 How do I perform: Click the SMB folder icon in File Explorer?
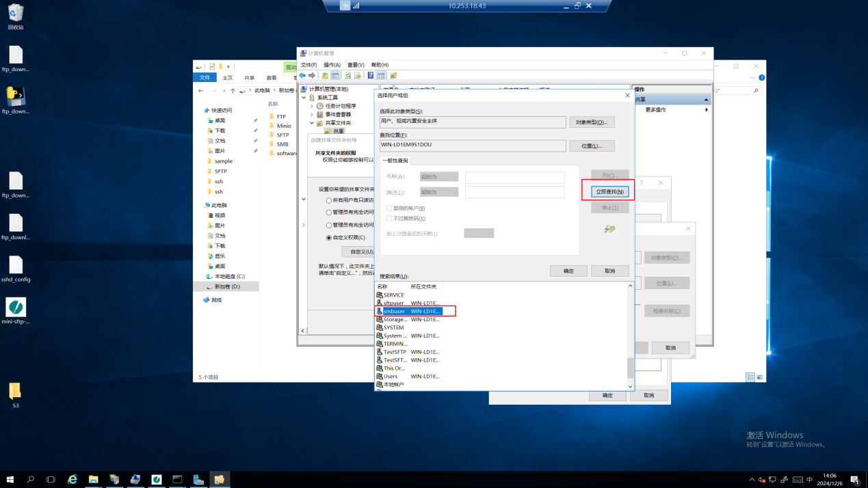coord(272,144)
